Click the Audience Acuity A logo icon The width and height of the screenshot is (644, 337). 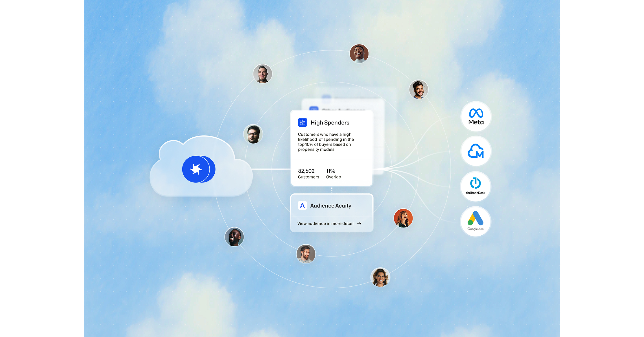[x=302, y=206]
